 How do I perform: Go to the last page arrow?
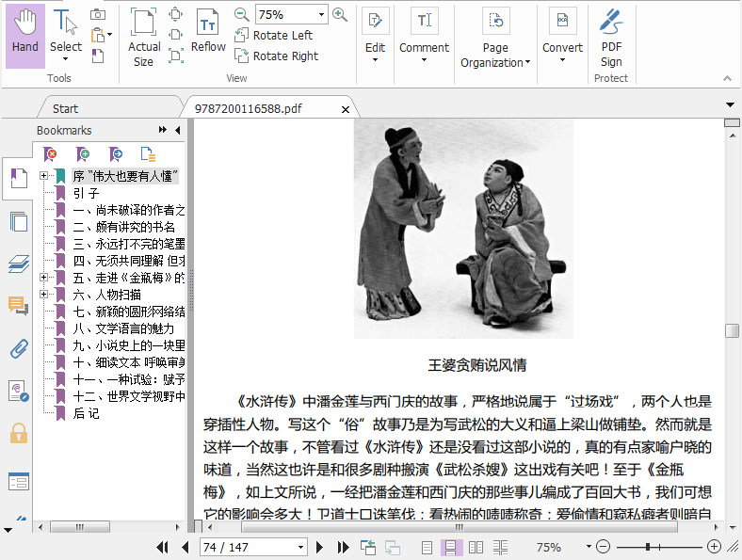click(x=341, y=547)
